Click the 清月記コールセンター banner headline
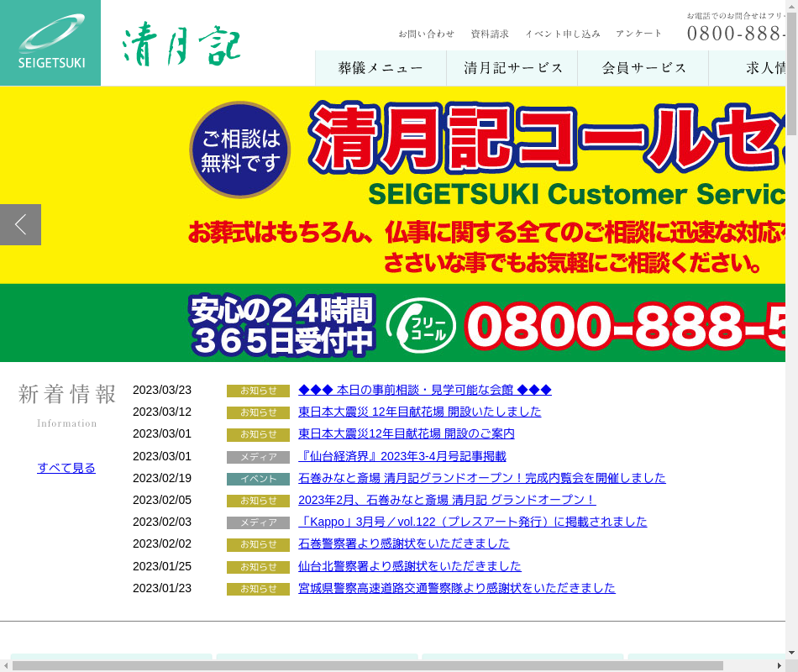The image size is (798, 672). tap(547, 138)
